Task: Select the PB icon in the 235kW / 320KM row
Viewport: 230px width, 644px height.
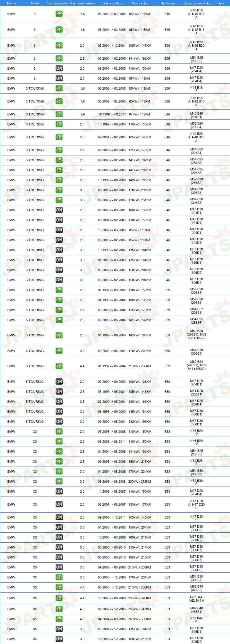Action: 59,598
